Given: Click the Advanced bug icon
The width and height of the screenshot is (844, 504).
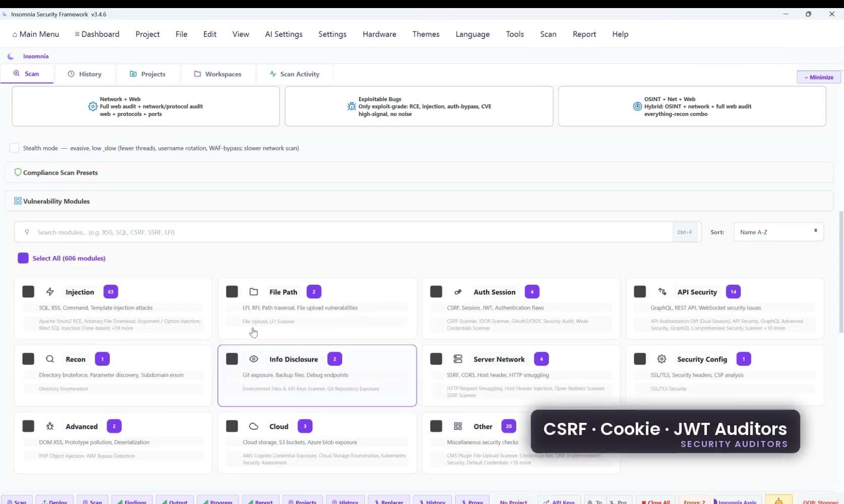Looking at the screenshot, I should (50, 426).
